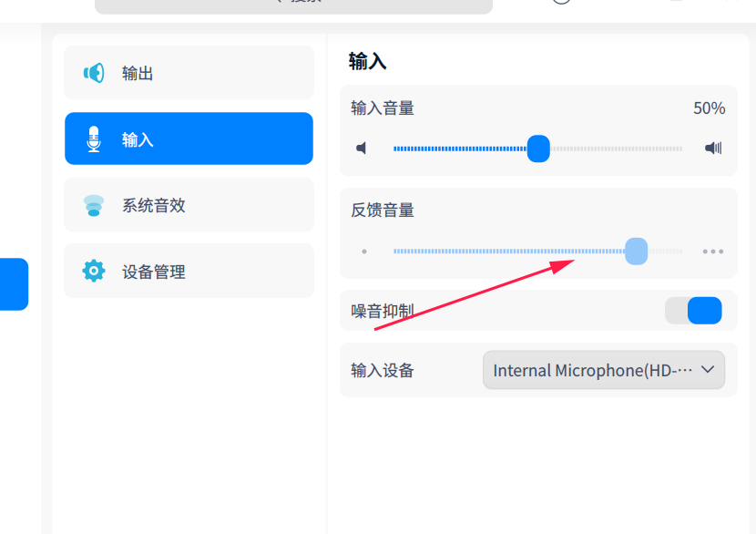Click the 系统音效 sound wave icon
The height and width of the screenshot is (534, 756).
(94, 205)
